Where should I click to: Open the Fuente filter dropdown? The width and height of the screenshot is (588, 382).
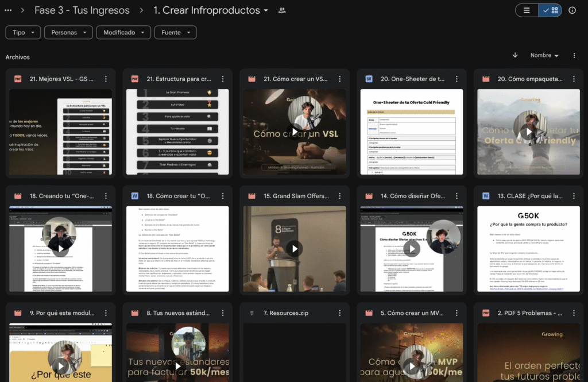[175, 33]
